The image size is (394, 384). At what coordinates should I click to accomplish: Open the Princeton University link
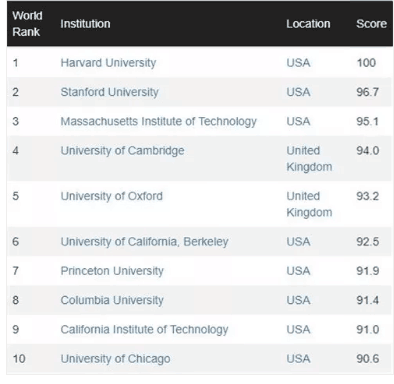112,271
